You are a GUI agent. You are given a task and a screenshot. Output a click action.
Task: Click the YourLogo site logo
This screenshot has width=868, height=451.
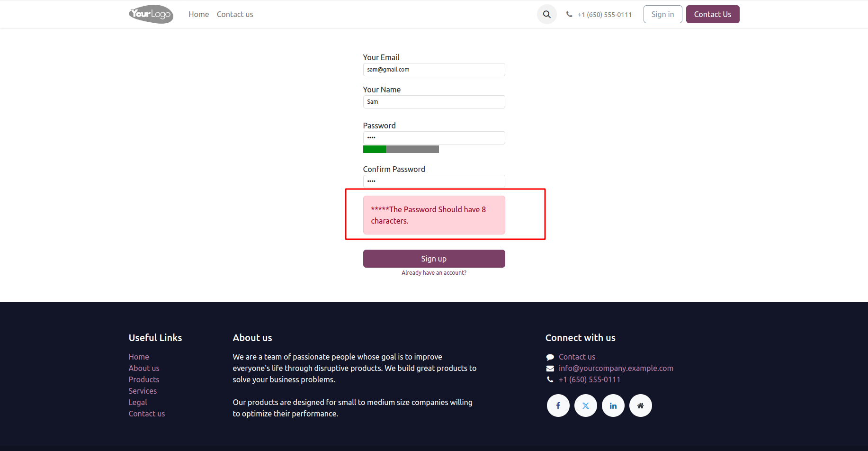coord(151,14)
